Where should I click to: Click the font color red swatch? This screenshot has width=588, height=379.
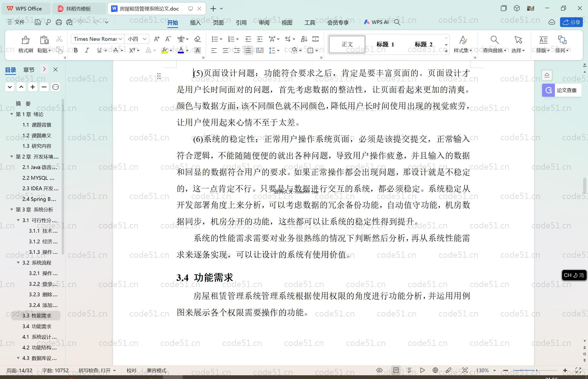point(181,50)
